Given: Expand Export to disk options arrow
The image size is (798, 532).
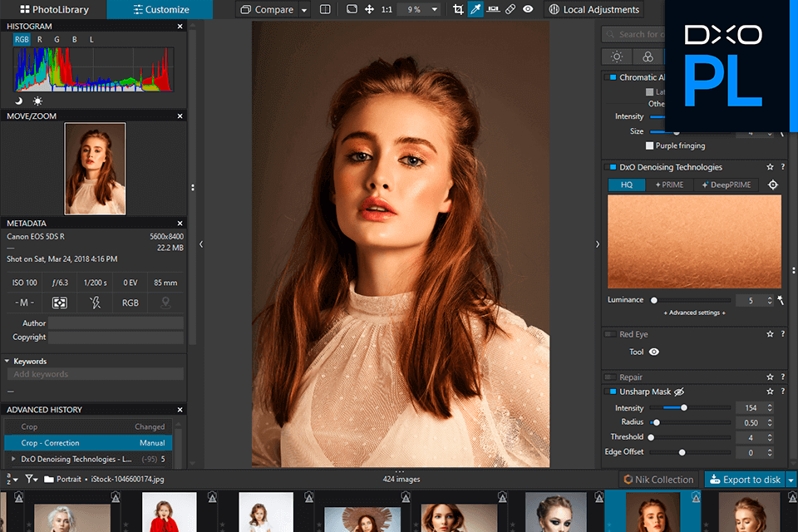Looking at the screenshot, I should [x=791, y=480].
